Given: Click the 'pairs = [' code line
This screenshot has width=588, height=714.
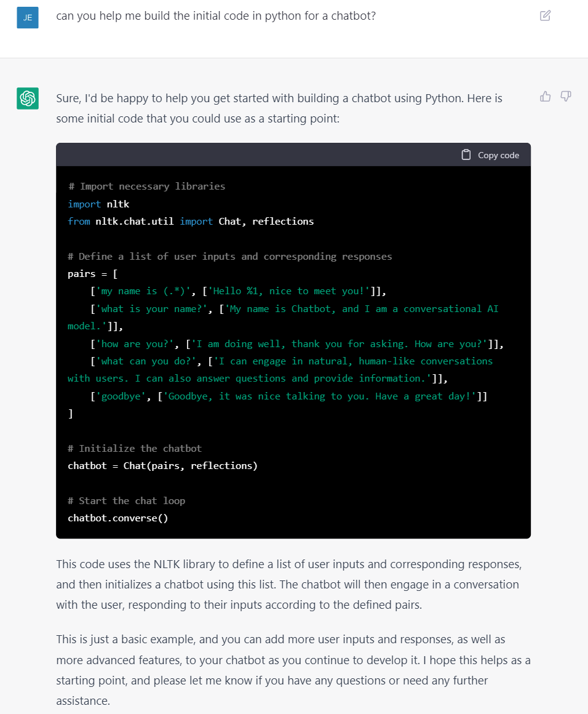Looking at the screenshot, I should click(x=93, y=274).
